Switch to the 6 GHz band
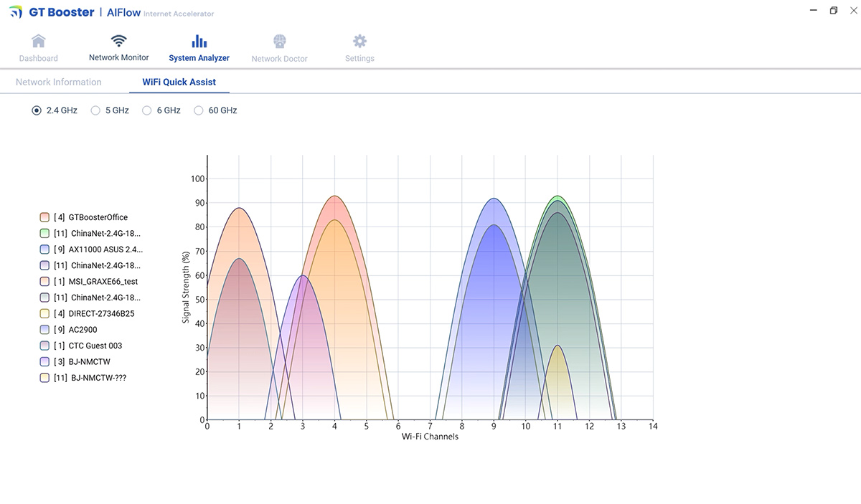Viewport: 861px width, 504px height. click(147, 110)
